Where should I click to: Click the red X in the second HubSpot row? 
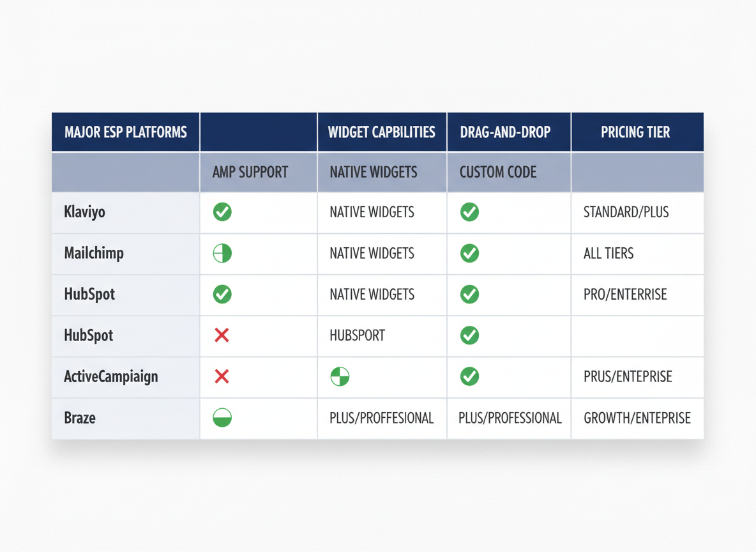pyautogui.click(x=222, y=335)
